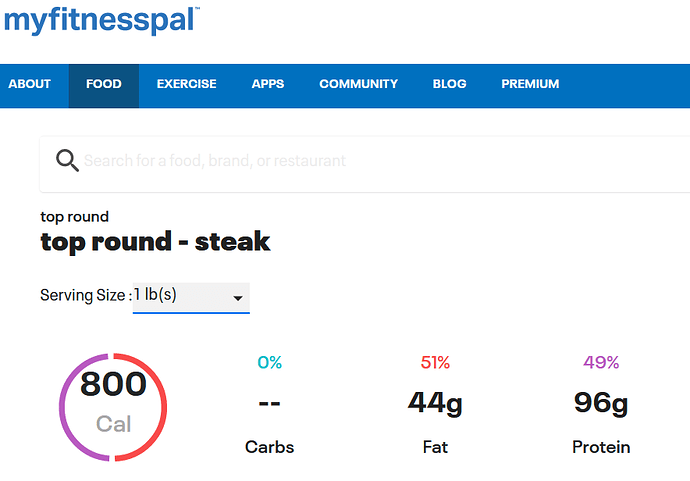Click the 800 Cal calorie ring

tap(113, 407)
